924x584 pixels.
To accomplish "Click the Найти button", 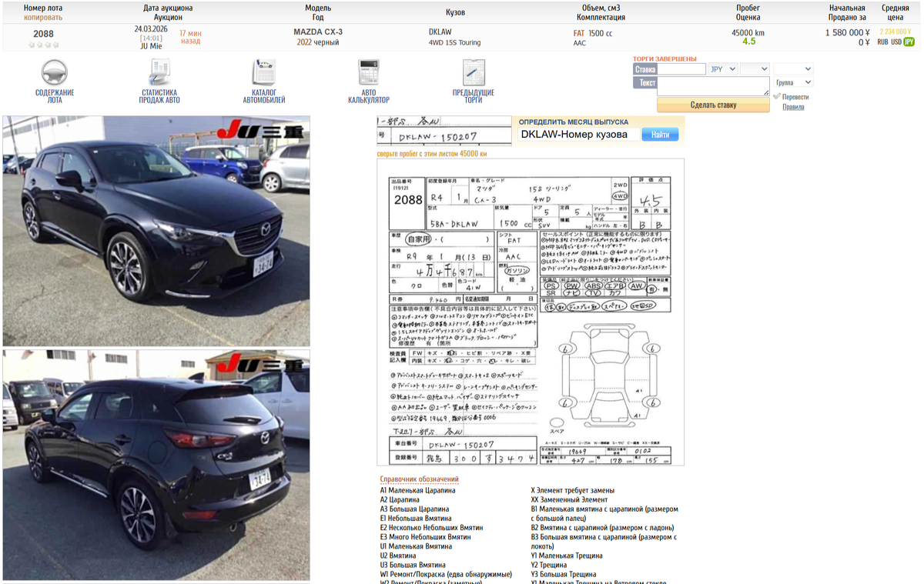I will point(660,135).
